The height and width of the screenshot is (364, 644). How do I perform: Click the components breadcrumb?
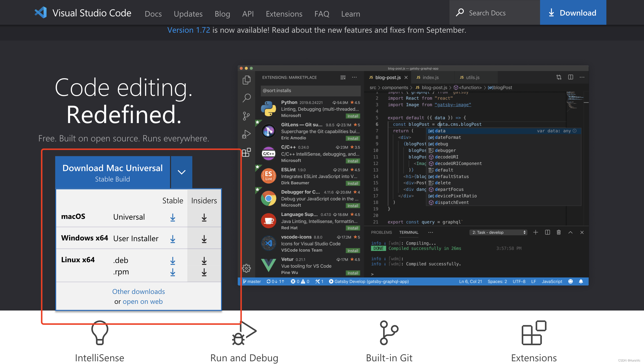coord(395,88)
